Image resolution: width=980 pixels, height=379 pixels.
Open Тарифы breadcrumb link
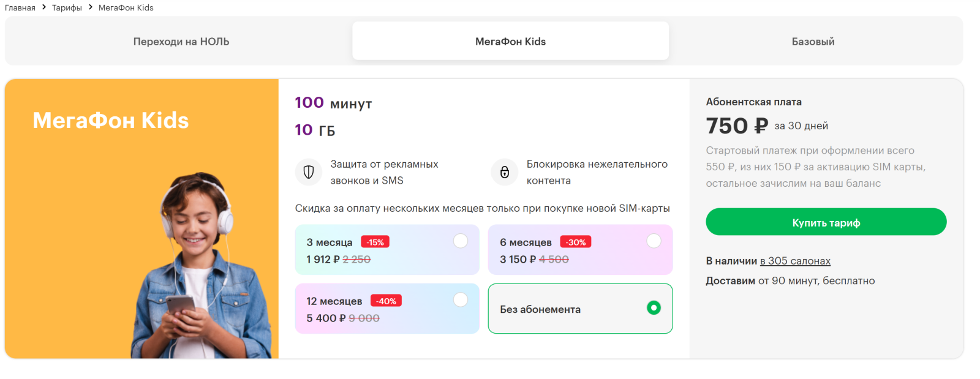pyautogui.click(x=67, y=8)
